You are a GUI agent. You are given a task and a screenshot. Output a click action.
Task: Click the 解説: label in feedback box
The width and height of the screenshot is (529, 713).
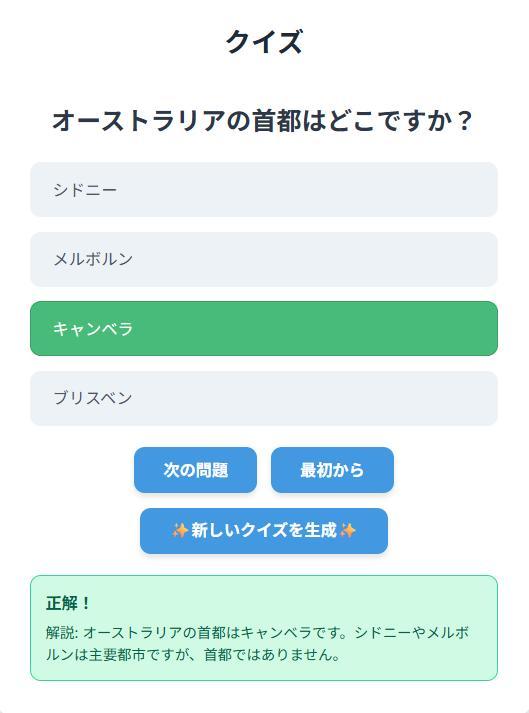coord(62,633)
